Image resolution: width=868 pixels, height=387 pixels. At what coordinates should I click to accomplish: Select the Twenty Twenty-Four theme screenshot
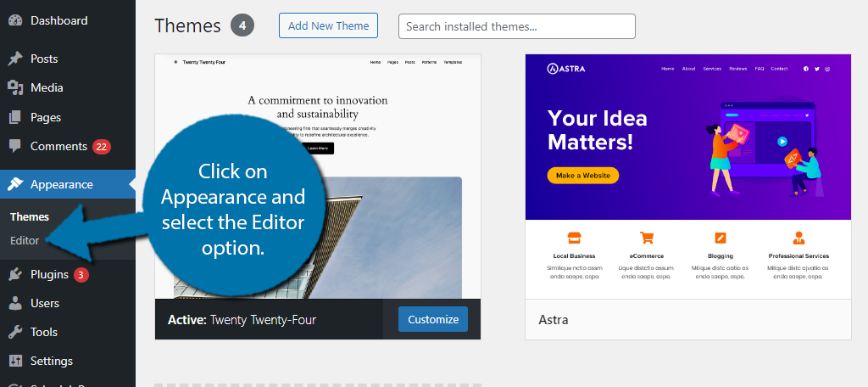(318, 177)
